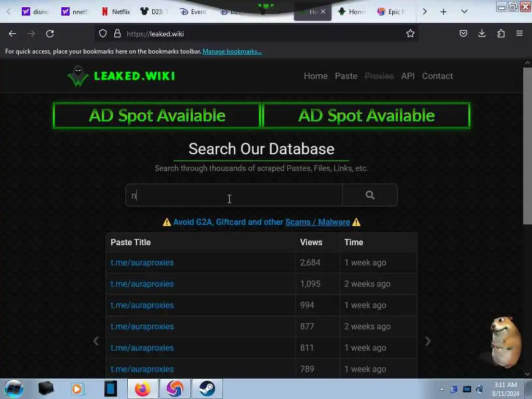532x399 pixels.
Task: Switch to the D23 tab
Action: click(153, 11)
